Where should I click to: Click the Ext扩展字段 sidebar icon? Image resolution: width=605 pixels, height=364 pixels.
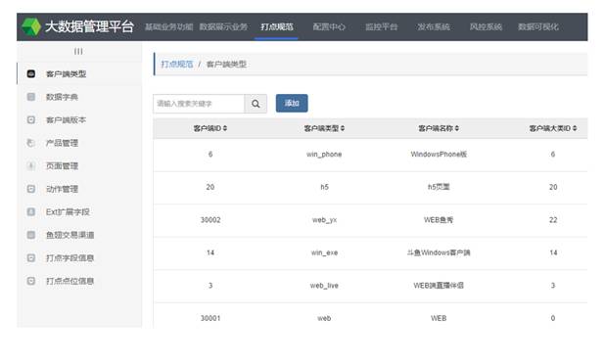31,211
